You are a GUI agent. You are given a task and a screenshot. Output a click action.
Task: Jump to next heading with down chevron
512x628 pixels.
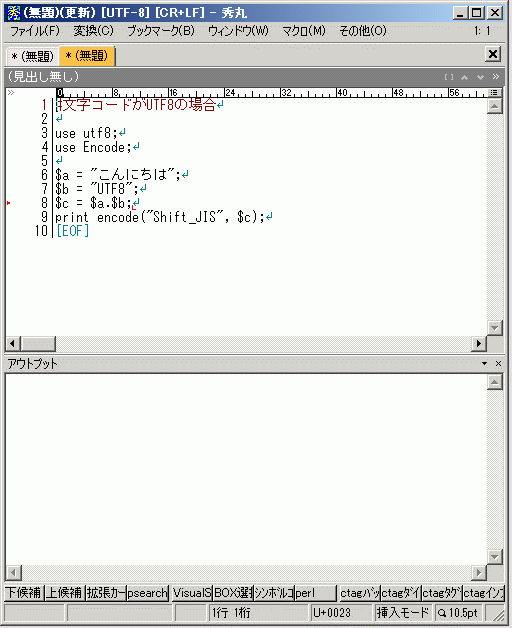(x=480, y=77)
